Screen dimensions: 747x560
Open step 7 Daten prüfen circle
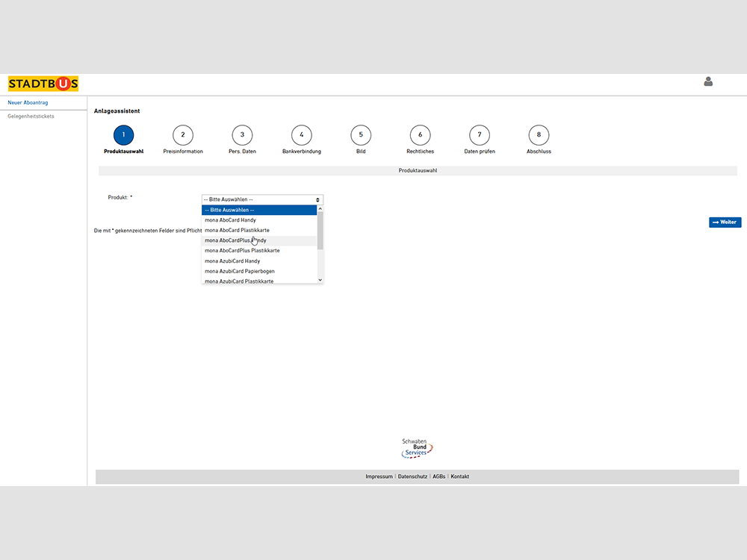[x=480, y=135]
